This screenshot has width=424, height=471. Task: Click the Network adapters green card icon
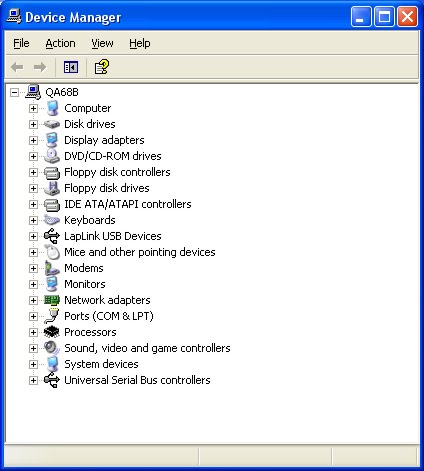pyautogui.click(x=52, y=300)
